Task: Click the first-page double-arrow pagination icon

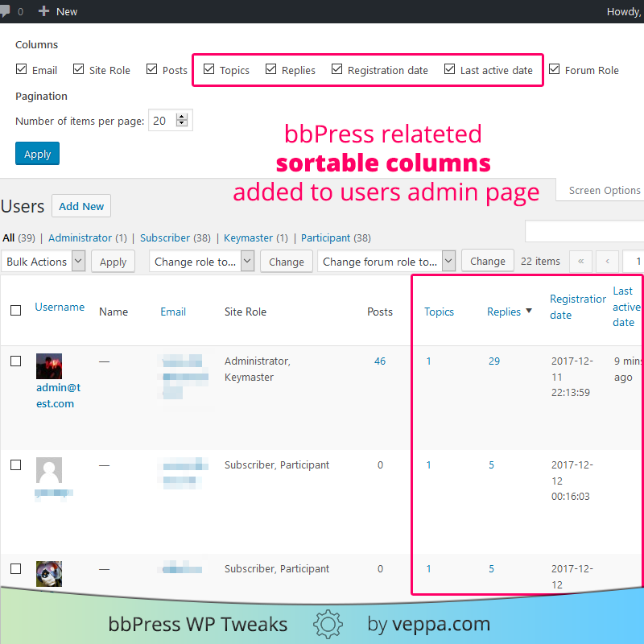Action: (581, 261)
